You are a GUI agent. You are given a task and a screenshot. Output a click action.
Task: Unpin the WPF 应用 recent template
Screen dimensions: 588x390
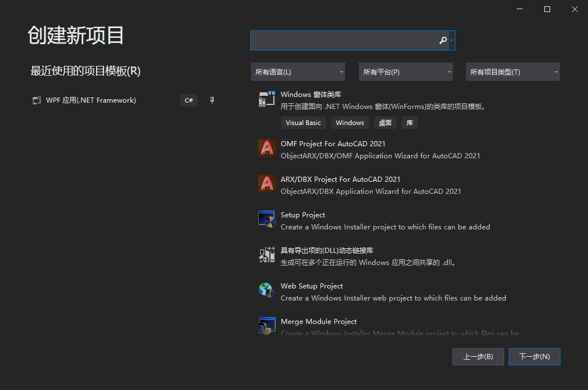(x=212, y=99)
